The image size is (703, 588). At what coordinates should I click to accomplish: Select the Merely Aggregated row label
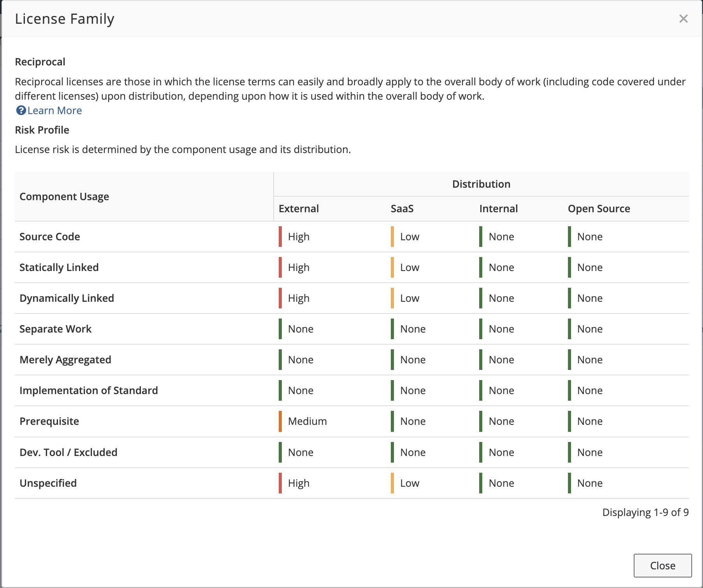65,360
